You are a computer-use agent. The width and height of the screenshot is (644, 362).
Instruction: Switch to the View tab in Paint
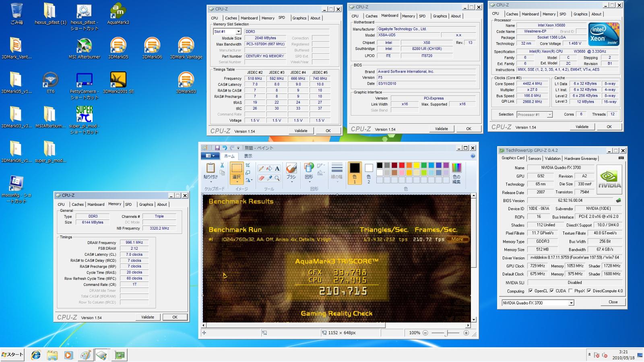pos(248,156)
